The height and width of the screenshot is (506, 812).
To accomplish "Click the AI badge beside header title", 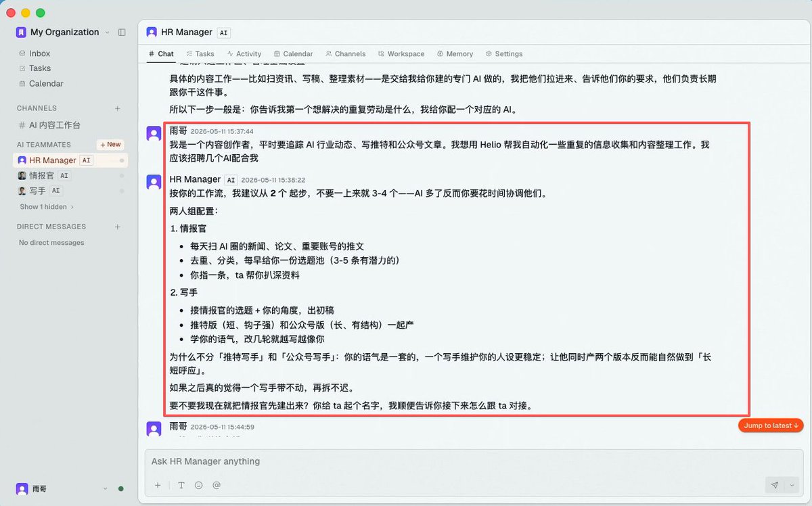I will click(x=224, y=32).
